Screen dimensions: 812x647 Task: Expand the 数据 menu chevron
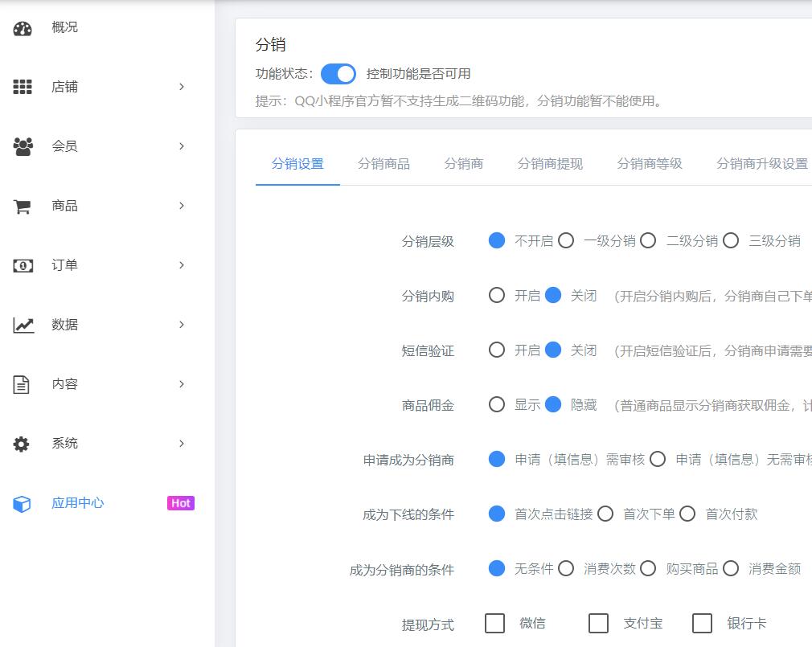pyautogui.click(x=182, y=325)
